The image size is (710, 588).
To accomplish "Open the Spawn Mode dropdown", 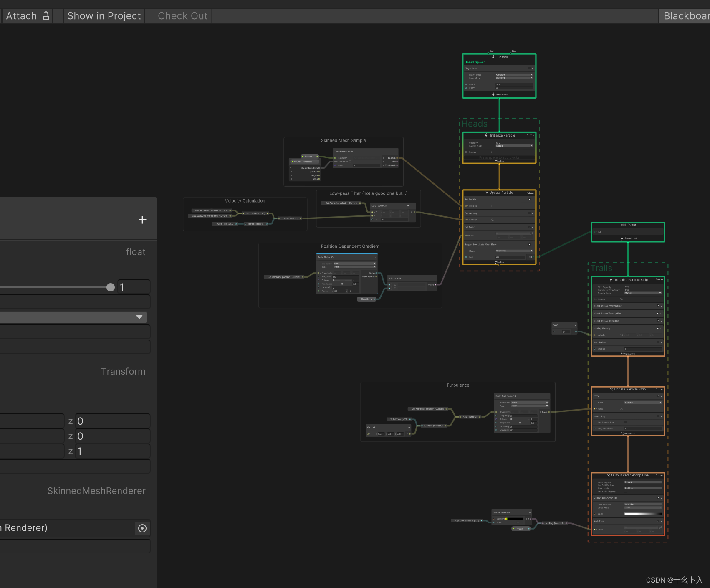I will point(515,75).
